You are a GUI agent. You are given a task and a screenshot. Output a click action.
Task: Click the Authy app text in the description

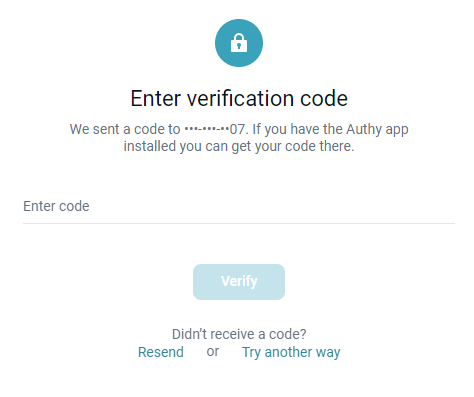click(x=377, y=129)
